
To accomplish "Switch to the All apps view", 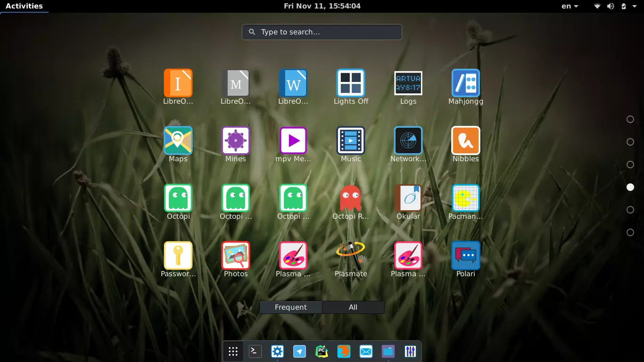I will [353, 307].
